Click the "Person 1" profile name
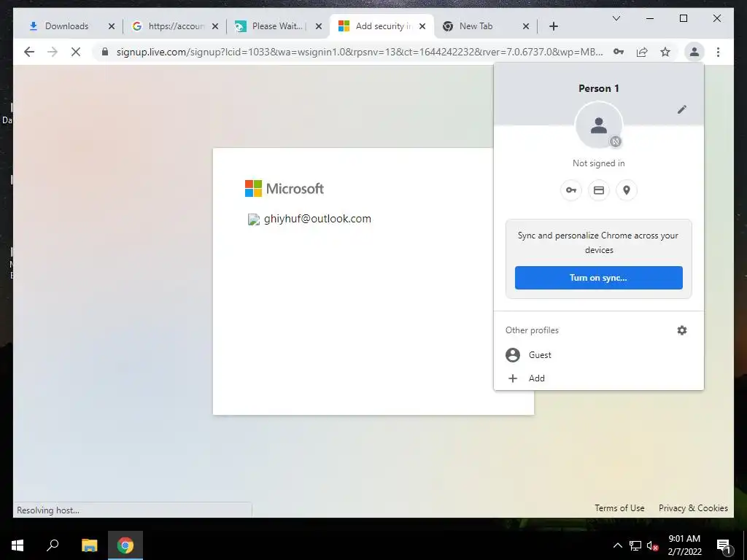Screen dimensions: 747x560 point(598,88)
